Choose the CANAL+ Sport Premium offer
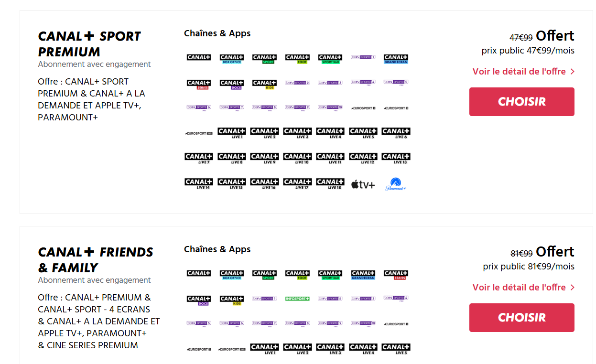 pyautogui.click(x=521, y=102)
